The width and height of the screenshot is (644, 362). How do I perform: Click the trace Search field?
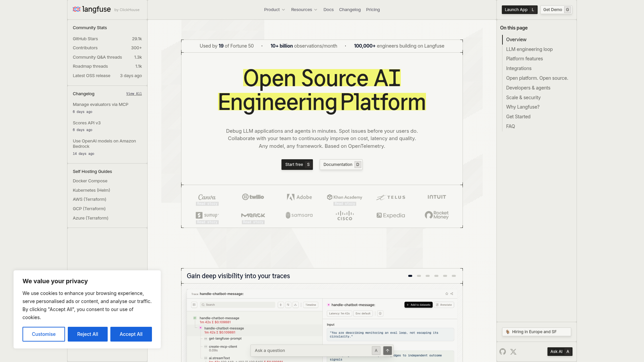tap(237, 305)
